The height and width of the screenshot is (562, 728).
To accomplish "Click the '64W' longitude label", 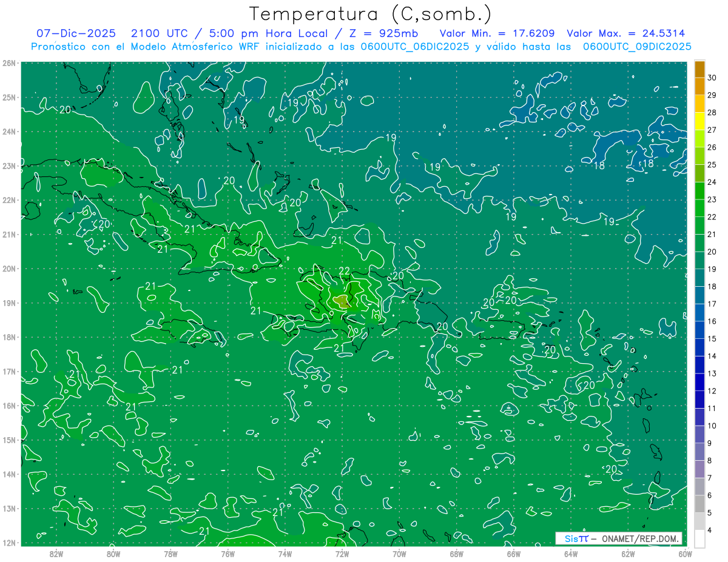I will pyautogui.click(x=570, y=554).
